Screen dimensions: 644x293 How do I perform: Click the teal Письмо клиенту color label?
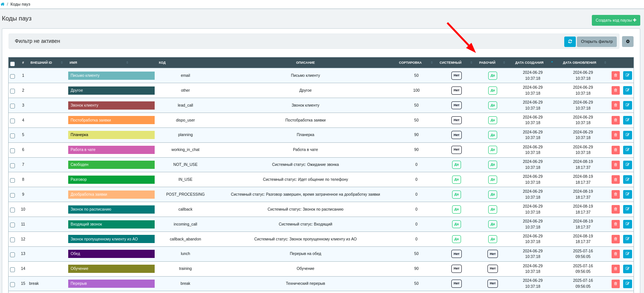click(x=111, y=75)
